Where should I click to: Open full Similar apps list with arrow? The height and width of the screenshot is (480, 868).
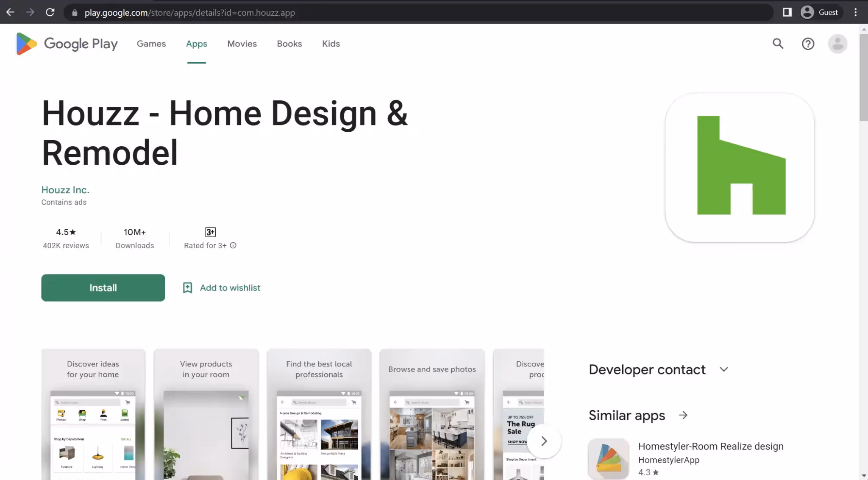pos(683,415)
